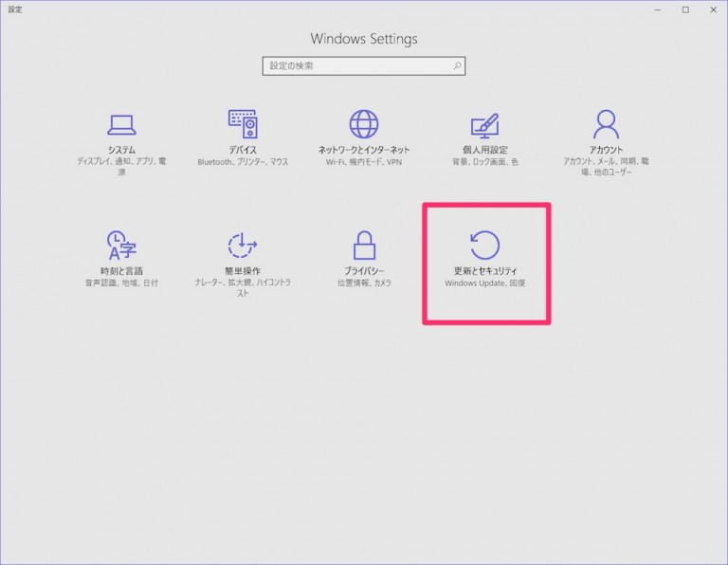Open Time & Language clock icon
The height and width of the screenshot is (565, 728).
(121, 246)
